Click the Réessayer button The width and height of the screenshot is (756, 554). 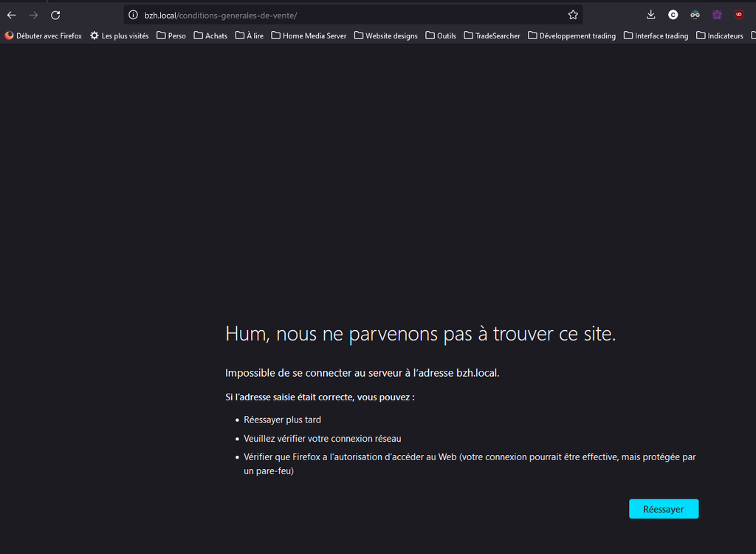pos(663,509)
